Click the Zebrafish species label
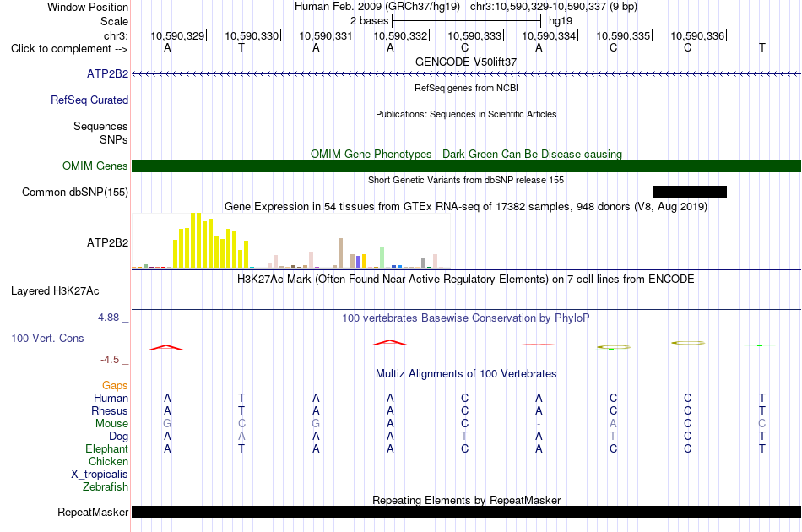Viewport: 802px width, 532px height. (106, 487)
